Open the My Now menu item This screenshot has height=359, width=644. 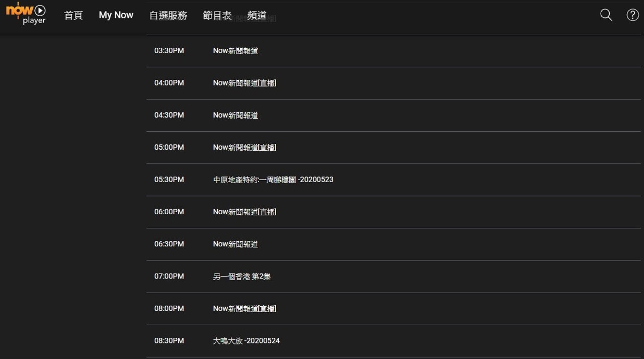pyautogui.click(x=116, y=15)
